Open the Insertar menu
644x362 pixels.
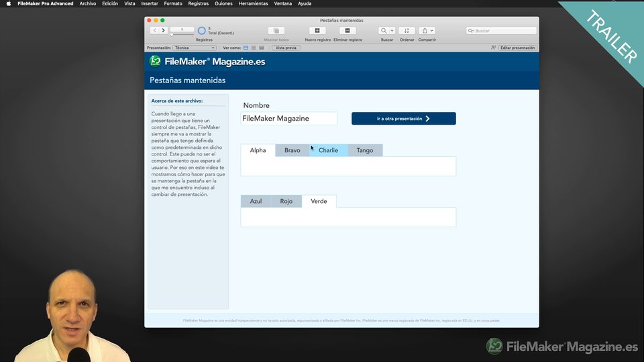click(x=150, y=4)
